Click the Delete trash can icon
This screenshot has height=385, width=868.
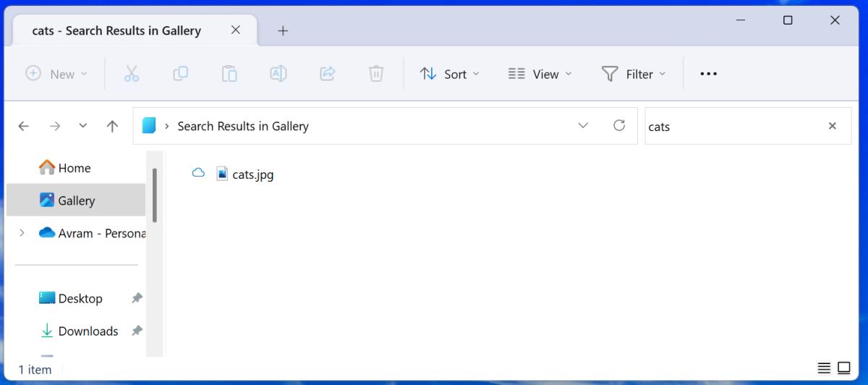point(376,74)
